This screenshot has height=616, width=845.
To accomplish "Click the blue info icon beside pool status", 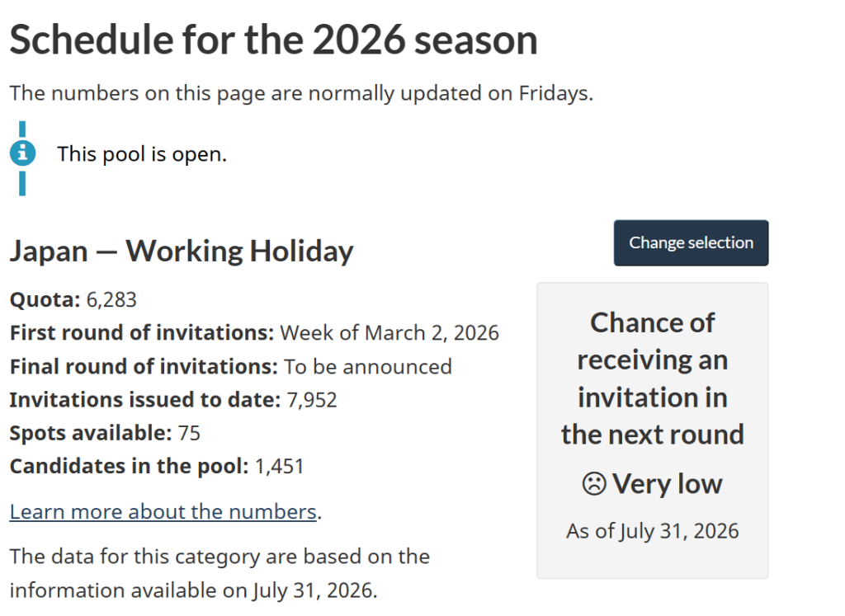I will [x=22, y=153].
